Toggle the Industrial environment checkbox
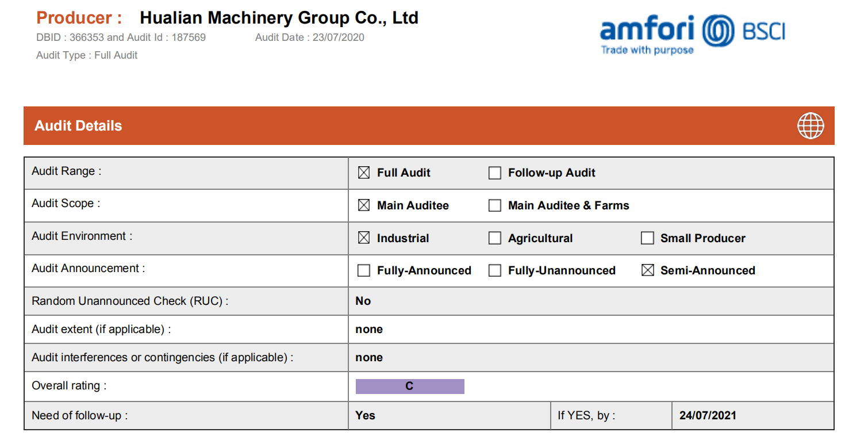 (x=364, y=238)
